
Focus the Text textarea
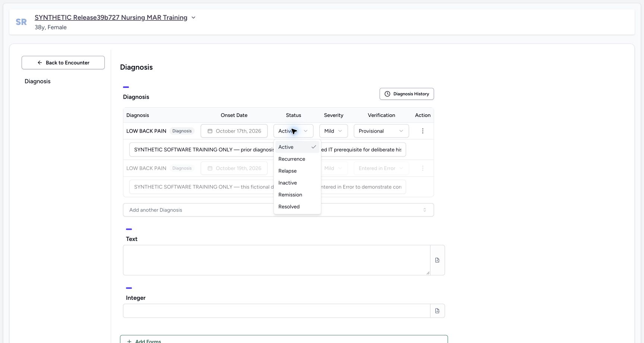click(x=277, y=260)
